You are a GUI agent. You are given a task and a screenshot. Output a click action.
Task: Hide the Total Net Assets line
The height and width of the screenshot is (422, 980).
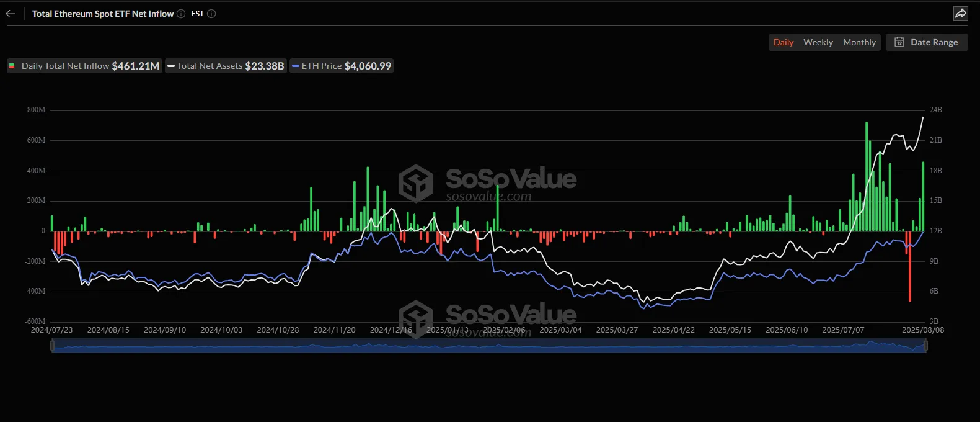226,66
